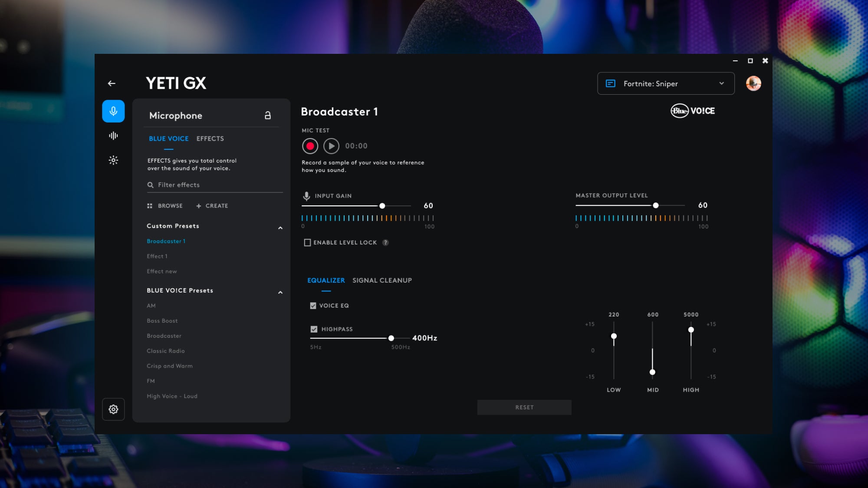The height and width of the screenshot is (488, 868).
Task: Play the recorded mic test sample
Action: click(331, 146)
